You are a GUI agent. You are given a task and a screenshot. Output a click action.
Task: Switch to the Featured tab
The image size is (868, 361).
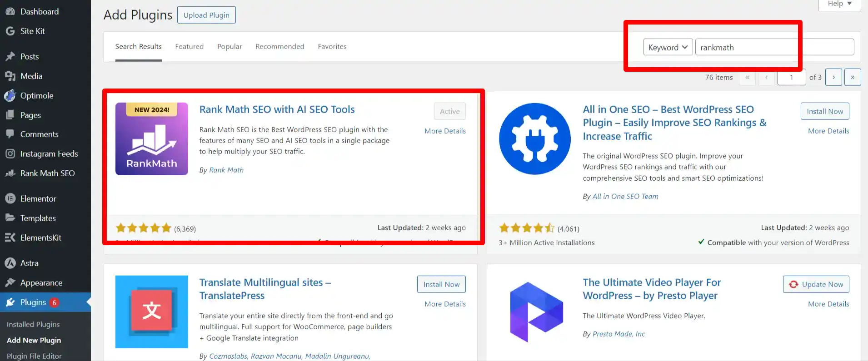190,46
